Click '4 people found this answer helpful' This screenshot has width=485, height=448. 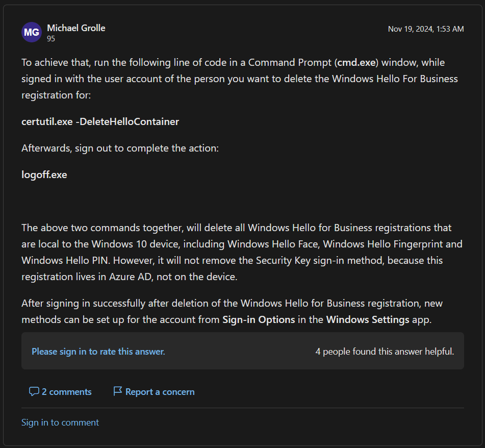point(385,352)
